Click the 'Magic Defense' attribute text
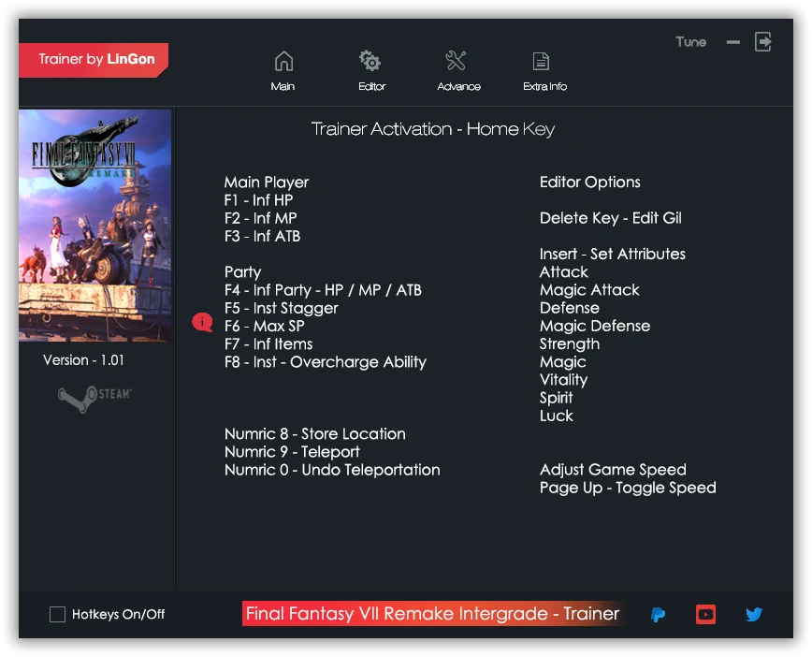 (595, 326)
